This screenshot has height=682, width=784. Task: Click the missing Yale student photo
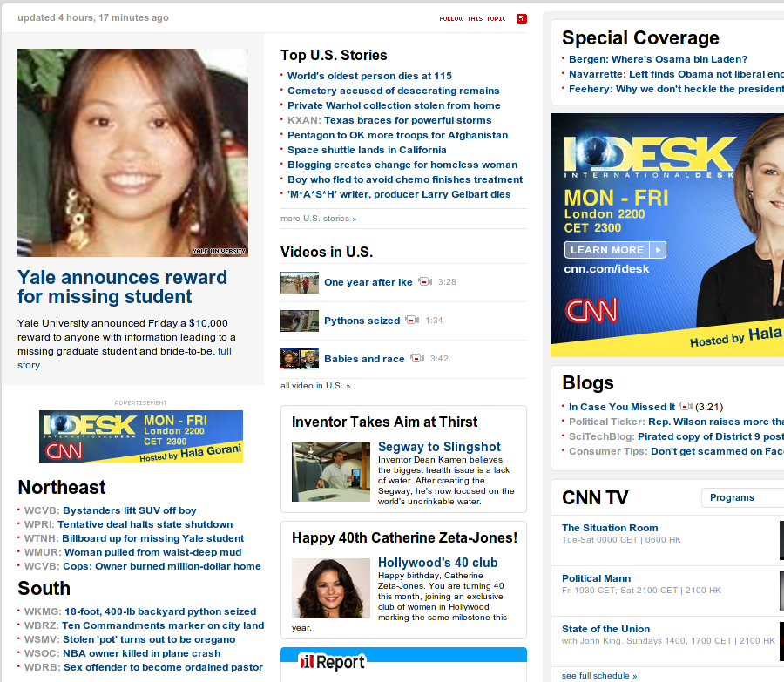pos(132,153)
